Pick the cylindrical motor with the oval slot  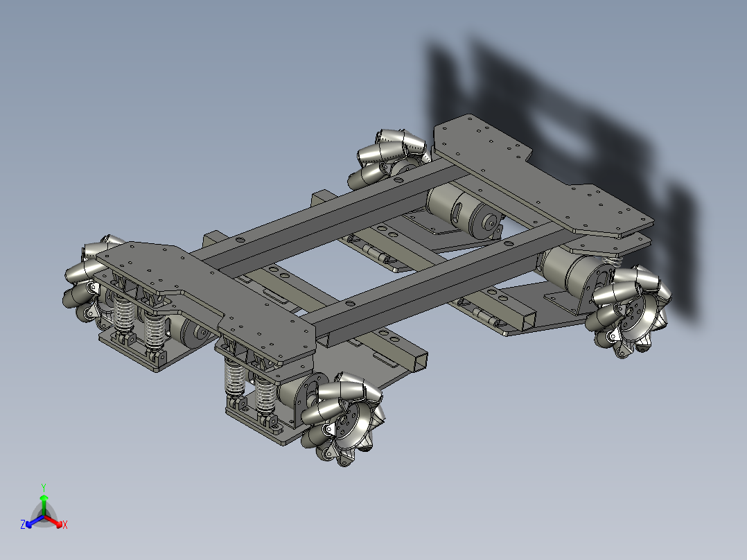462,212
